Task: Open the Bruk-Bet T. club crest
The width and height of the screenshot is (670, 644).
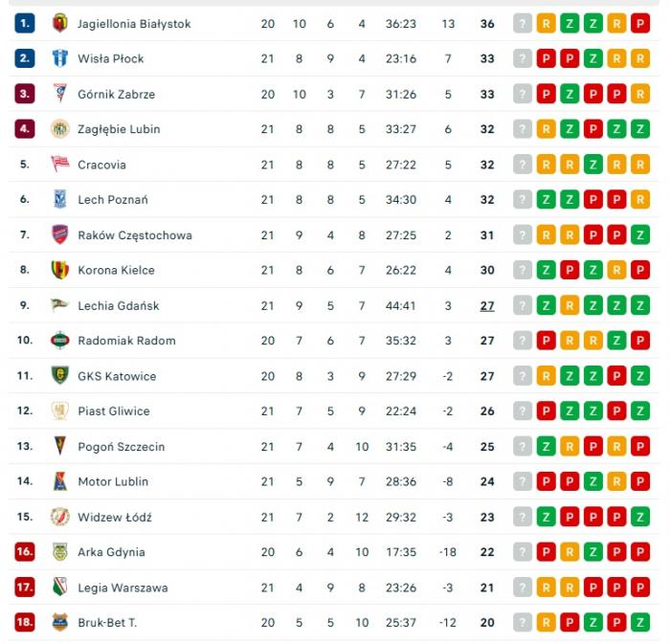Action: (x=60, y=623)
